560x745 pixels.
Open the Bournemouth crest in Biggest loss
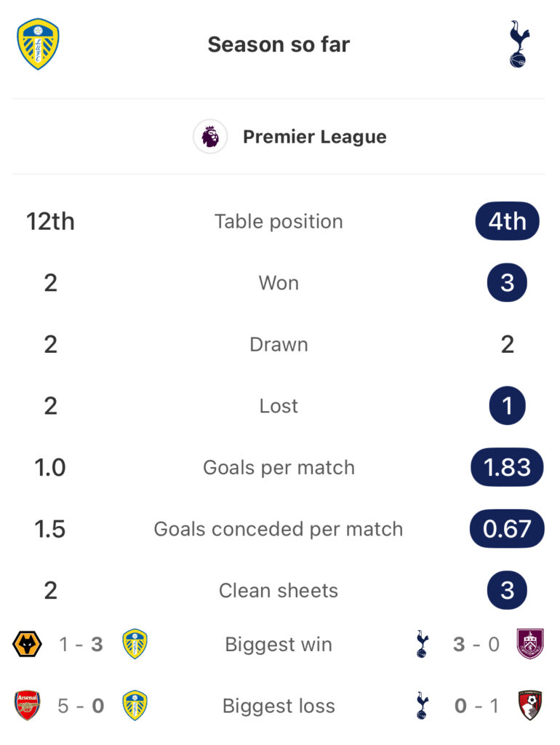(529, 706)
